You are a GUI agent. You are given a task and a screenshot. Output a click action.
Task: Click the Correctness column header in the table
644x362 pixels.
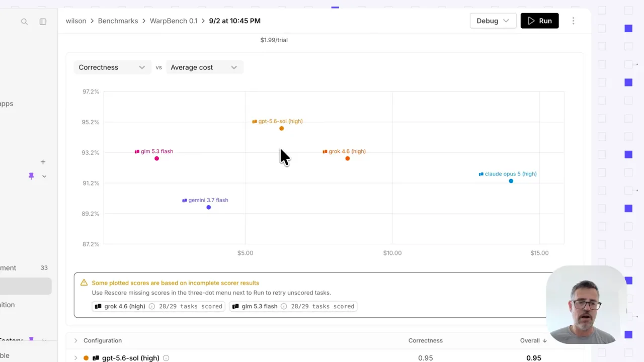(426, 340)
